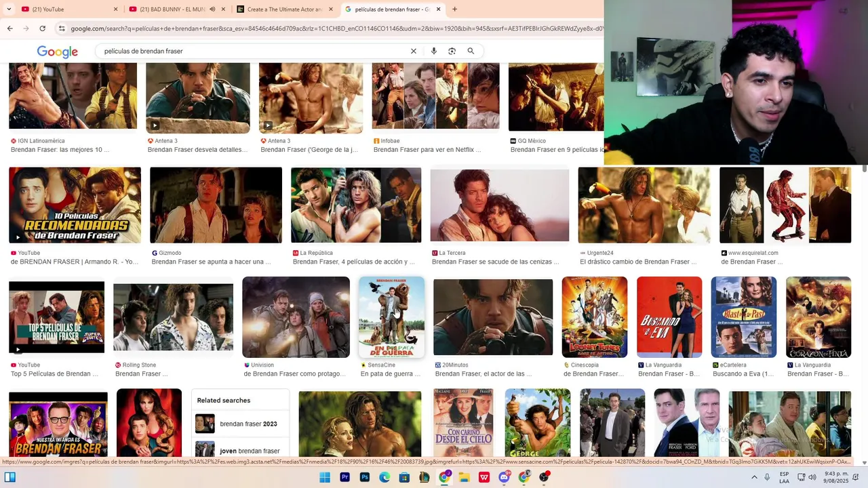Open File Explorer from taskbar
This screenshot has height=488, width=868.
click(464, 477)
